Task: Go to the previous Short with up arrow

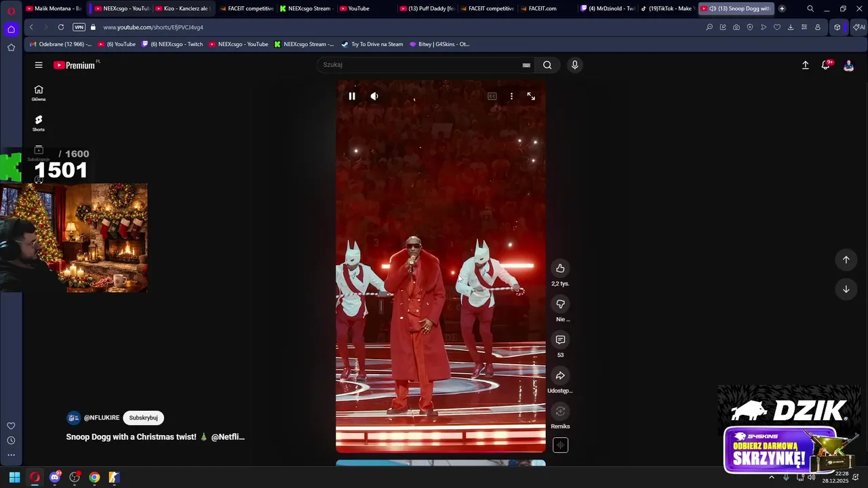Action: coord(846,260)
